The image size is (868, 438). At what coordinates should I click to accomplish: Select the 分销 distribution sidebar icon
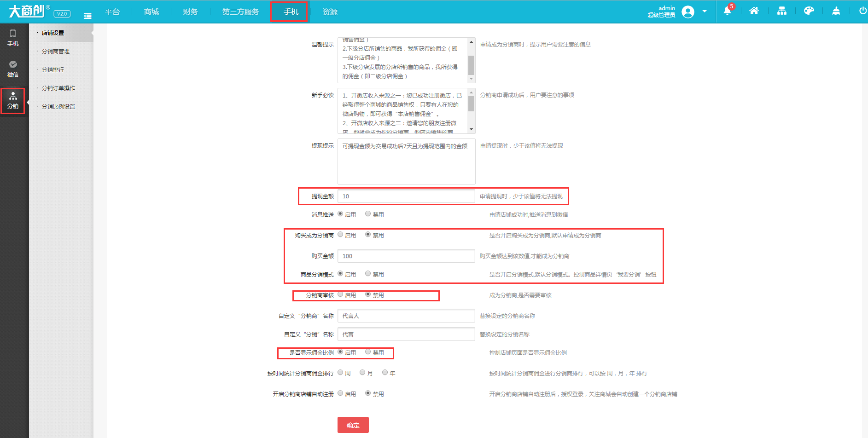[13, 100]
